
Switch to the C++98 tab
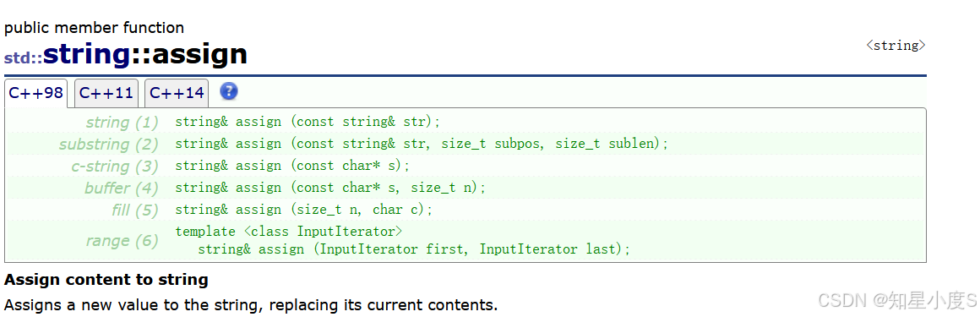tap(36, 93)
